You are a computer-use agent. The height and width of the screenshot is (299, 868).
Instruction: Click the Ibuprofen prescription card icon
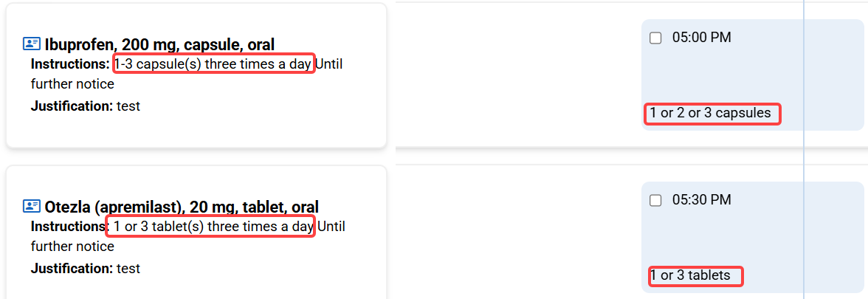tap(32, 44)
